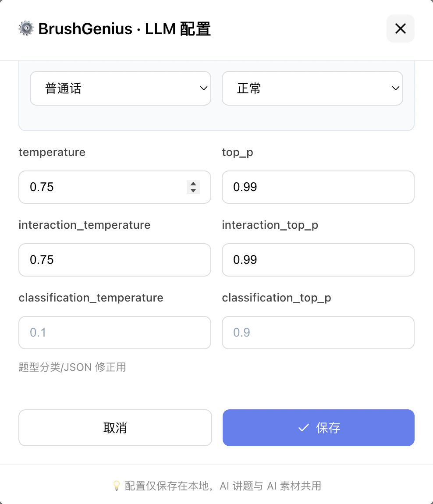Click the 题型分类/JSON 修正用 hint text
The image size is (433, 504).
pyautogui.click(x=72, y=367)
